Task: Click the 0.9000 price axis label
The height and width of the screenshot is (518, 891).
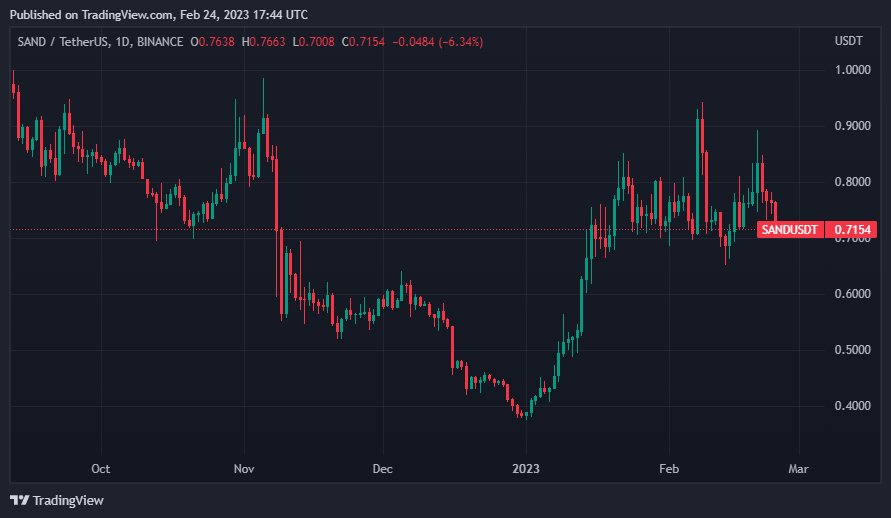Action: coord(852,126)
